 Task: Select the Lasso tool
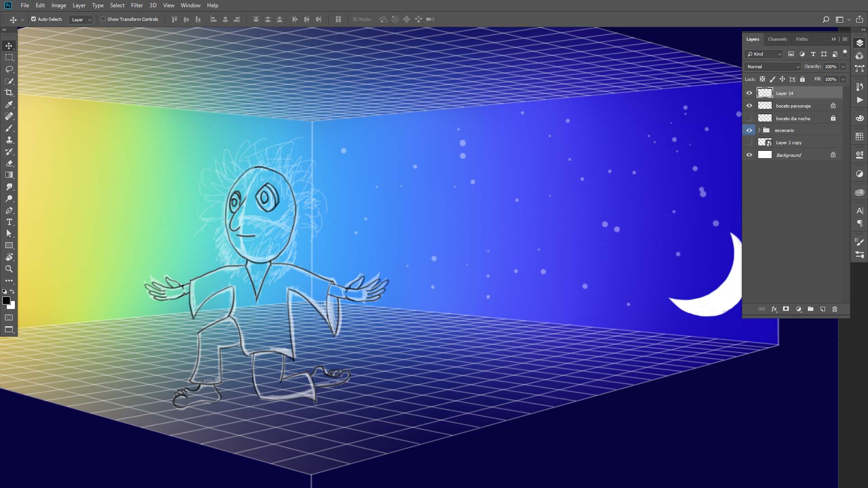[9, 69]
